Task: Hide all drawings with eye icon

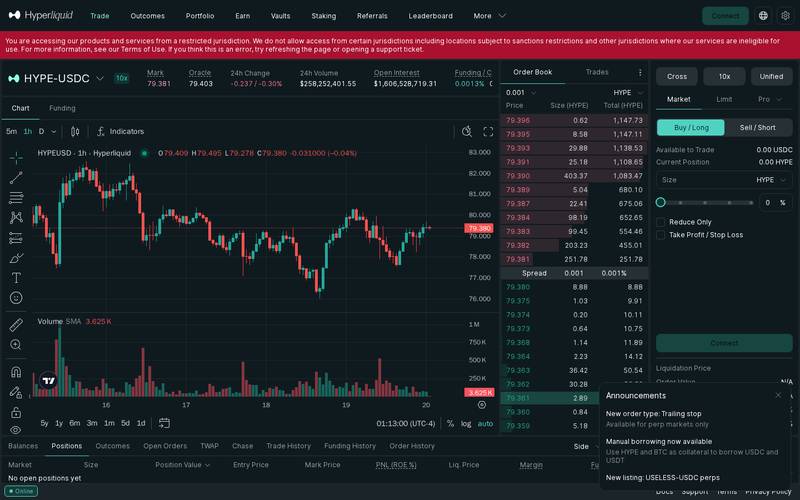Action: pos(16,430)
